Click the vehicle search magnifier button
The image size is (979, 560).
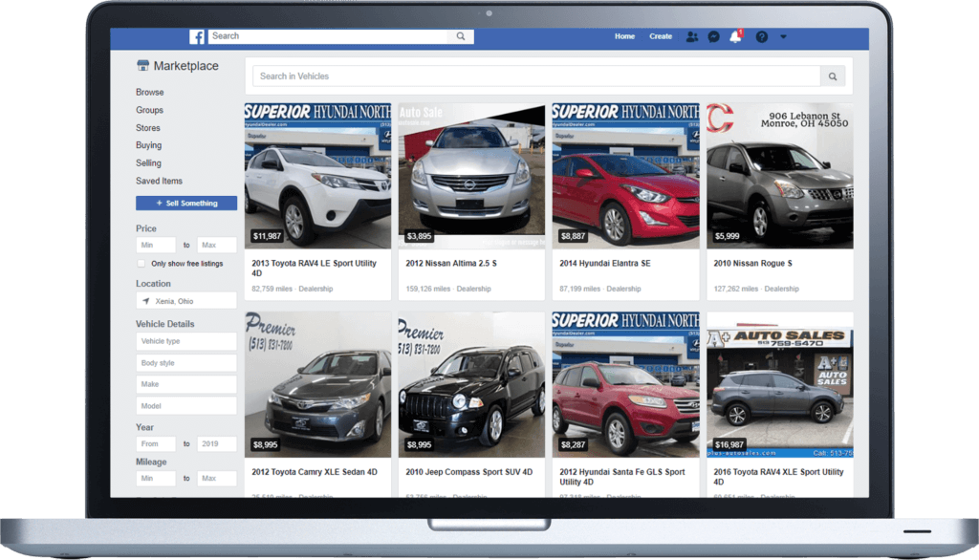coord(833,76)
